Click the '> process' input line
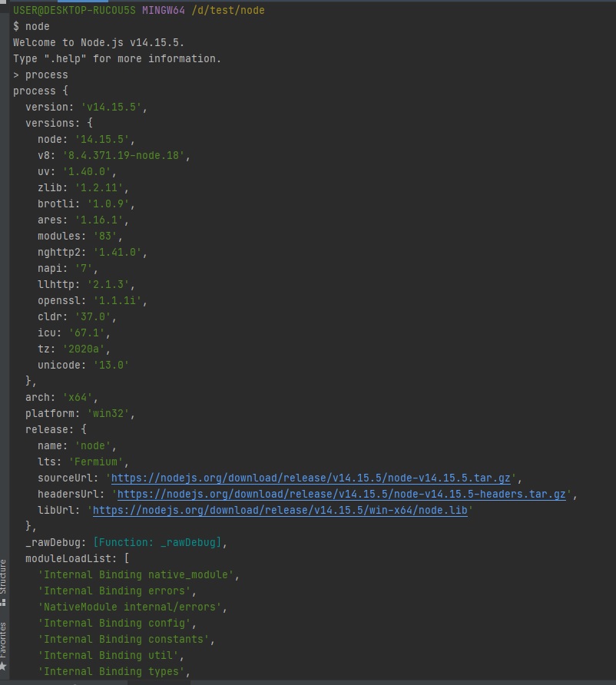 [41, 74]
